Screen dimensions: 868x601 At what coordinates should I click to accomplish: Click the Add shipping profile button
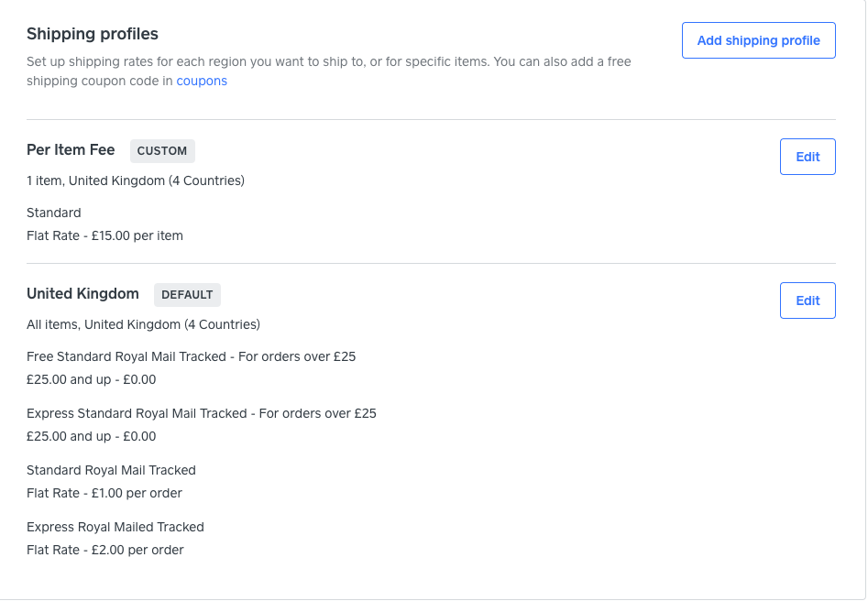(x=758, y=40)
